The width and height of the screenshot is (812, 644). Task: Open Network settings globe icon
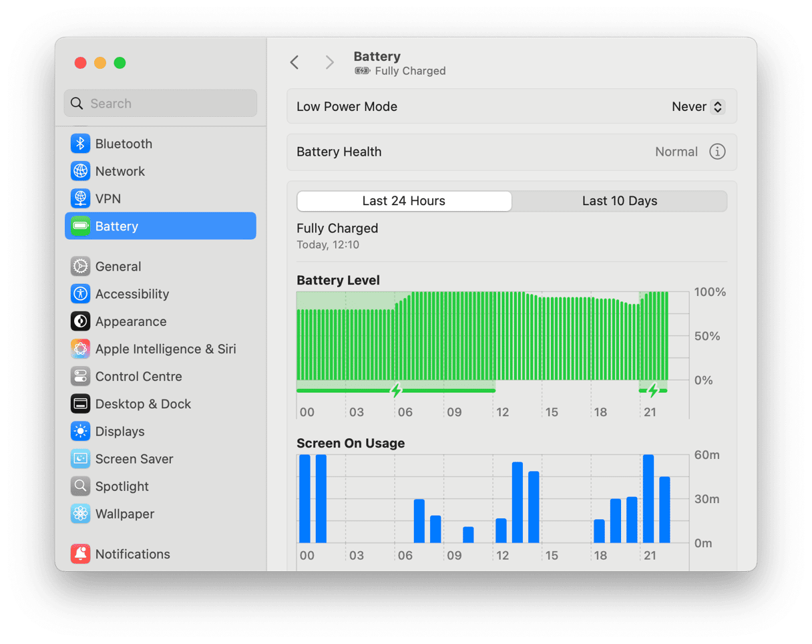pyautogui.click(x=81, y=171)
